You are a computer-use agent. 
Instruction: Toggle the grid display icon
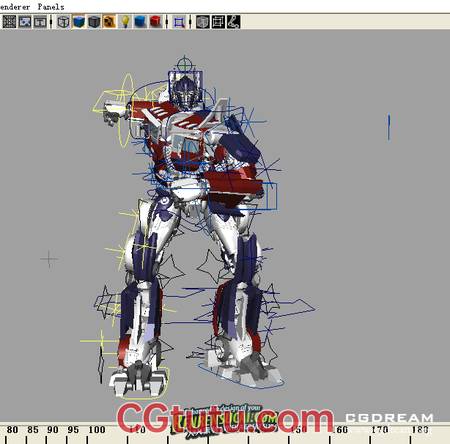[x=9, y=22]
